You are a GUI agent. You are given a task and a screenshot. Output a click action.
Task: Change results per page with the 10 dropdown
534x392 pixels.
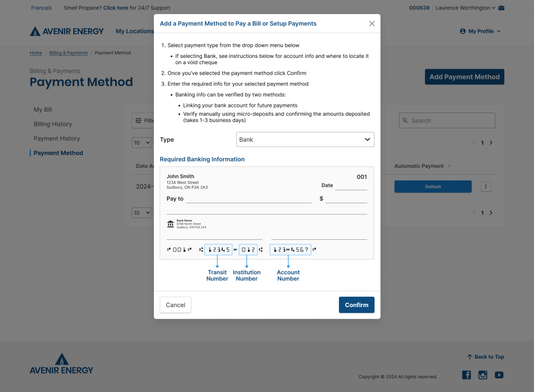tap(141, 142)
